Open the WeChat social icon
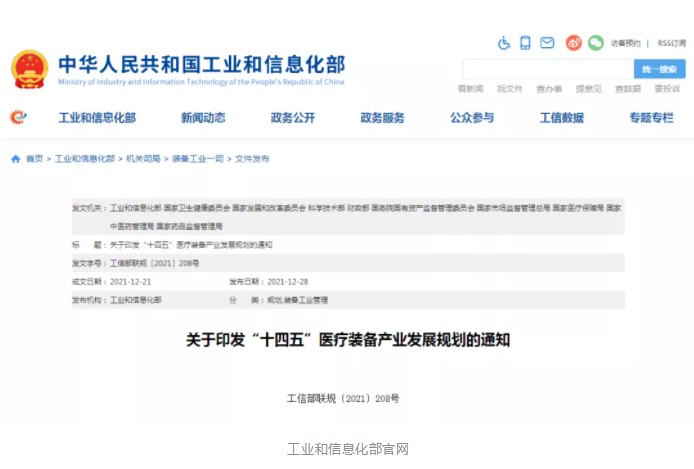 (x=595, y=43)
